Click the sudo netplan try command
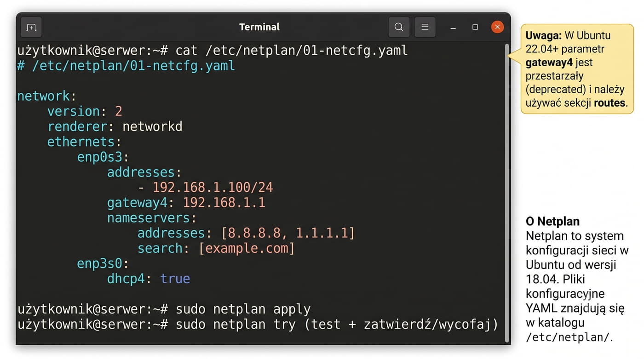 pyautogui.click(x=337, y=324)
